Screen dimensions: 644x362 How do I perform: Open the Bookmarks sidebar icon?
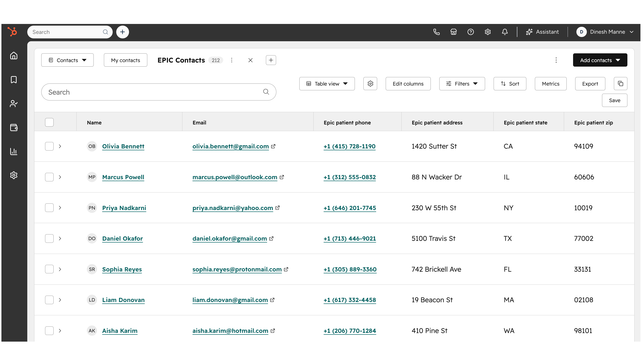pos(14,80)
